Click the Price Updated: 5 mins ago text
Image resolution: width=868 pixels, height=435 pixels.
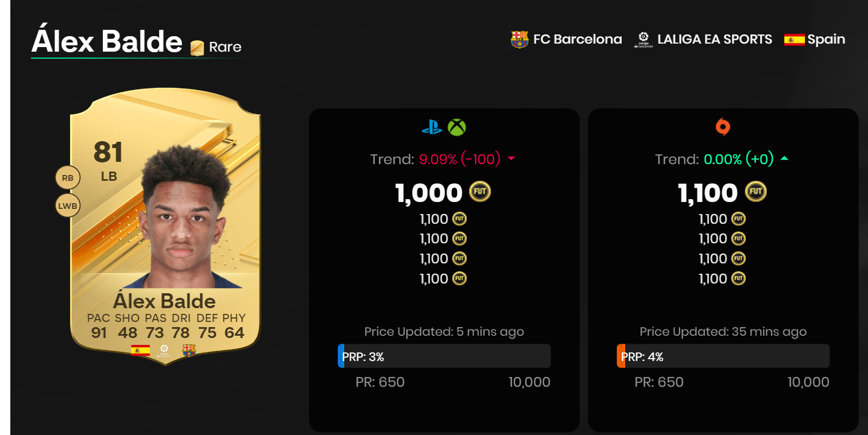(x=445, y=332)
